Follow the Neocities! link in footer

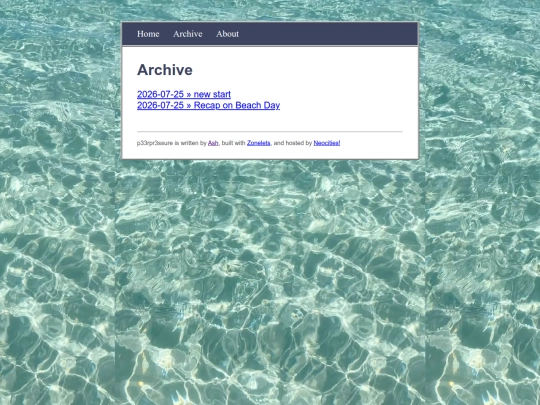tap(327, 143)
